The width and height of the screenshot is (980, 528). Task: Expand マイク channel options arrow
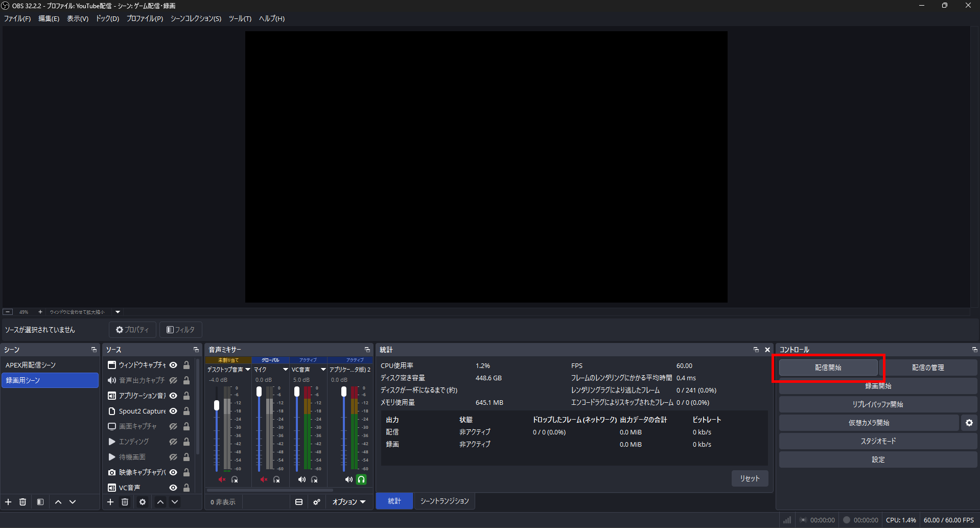pyautogui.click(x=286, y=369)
